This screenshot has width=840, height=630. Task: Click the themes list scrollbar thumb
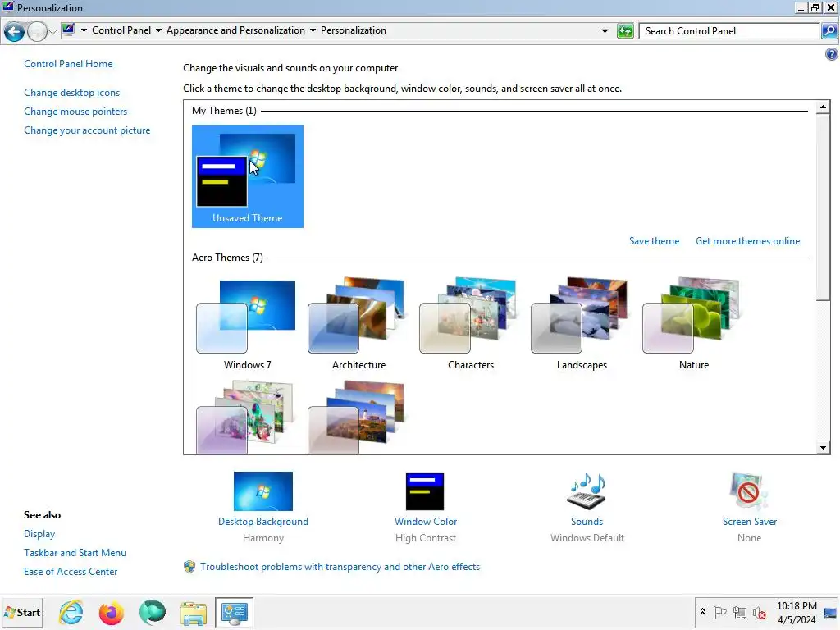point(823,208)
